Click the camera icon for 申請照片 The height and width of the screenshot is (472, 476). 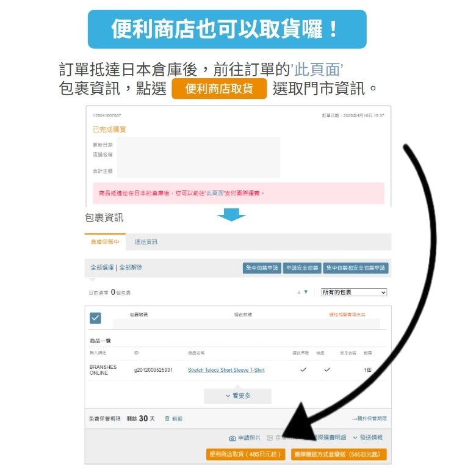[233, 438]
